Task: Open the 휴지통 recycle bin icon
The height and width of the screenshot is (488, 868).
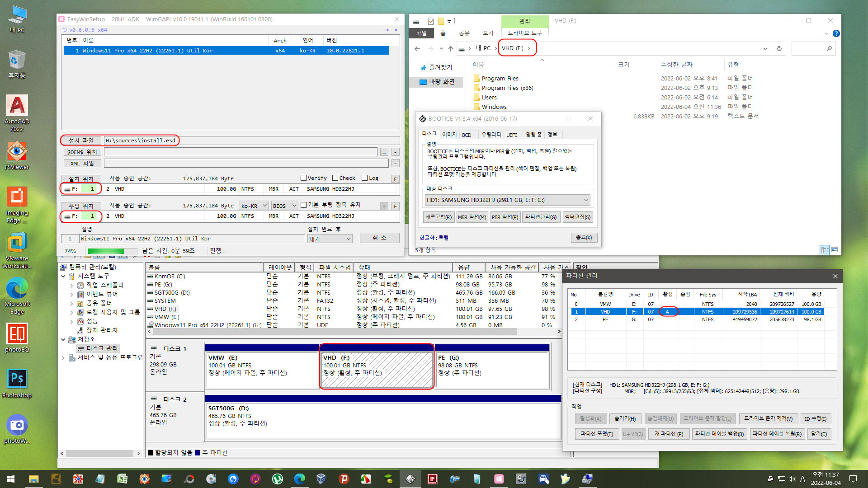Action: [x=17, y=64]
